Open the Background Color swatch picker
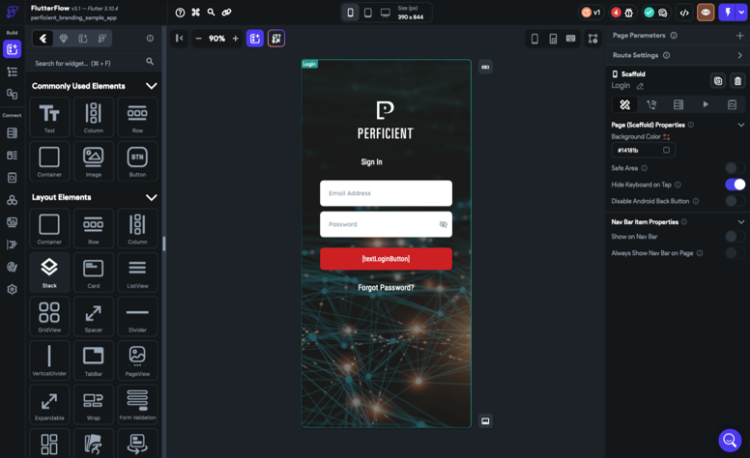This screenshot has height=458, width=750. pyautogui.click(x=666, y=150)
